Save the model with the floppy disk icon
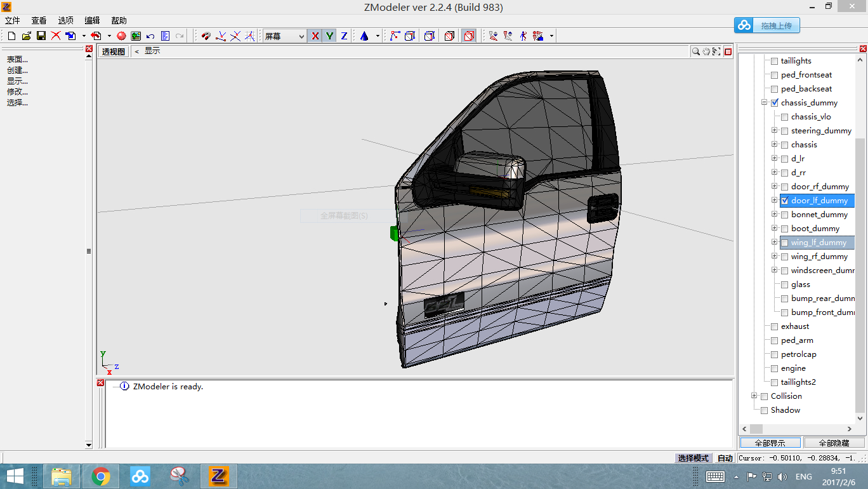868x489 pixels. click(41, 36)
